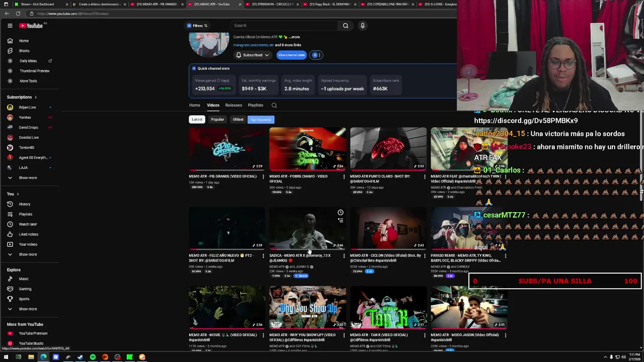
Task: Open POBRE CHAMO video thumbnail
Action: pyautogui.click(x=307, y=149)
